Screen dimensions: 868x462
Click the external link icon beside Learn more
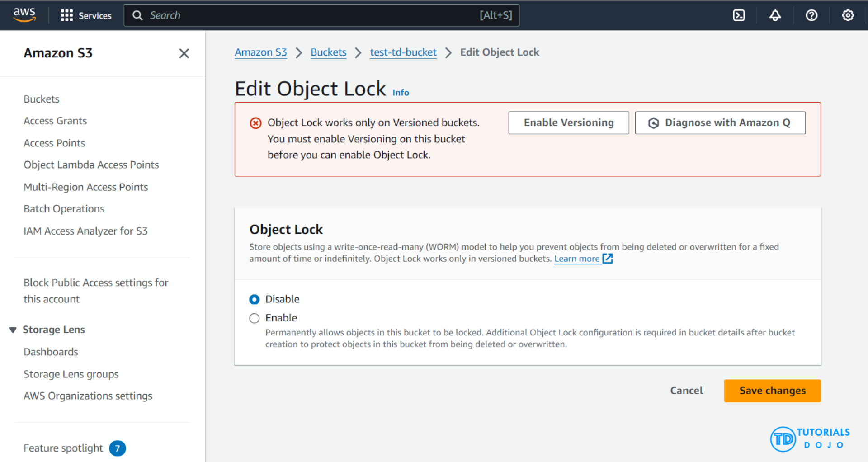pos(608,259)
